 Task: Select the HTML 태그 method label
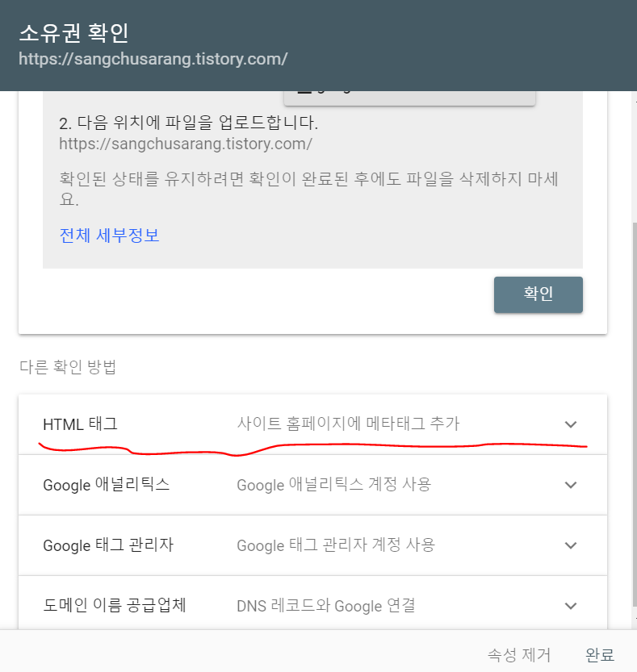pos(80,424)
